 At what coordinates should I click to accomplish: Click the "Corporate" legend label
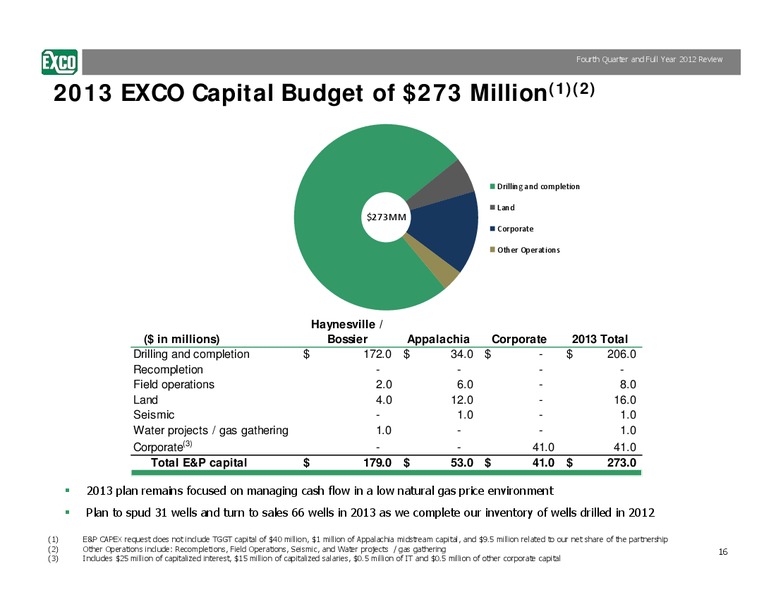tap(515, 229)
